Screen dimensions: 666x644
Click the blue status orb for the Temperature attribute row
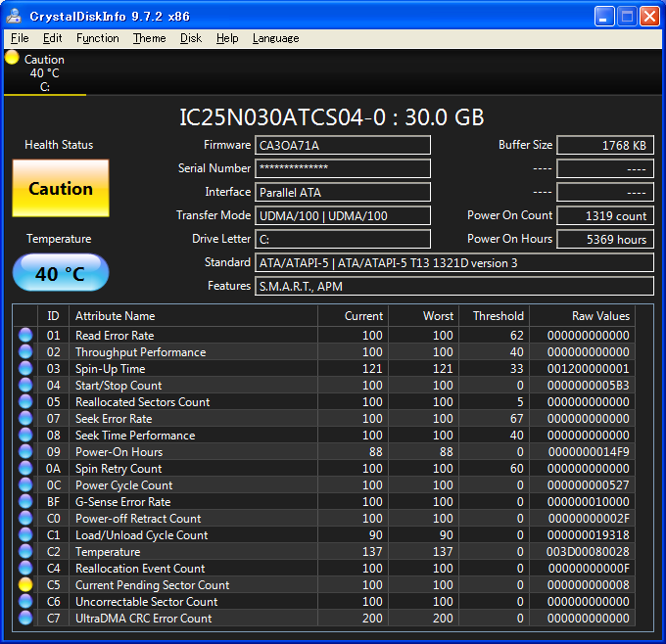(x=25, y=552)
